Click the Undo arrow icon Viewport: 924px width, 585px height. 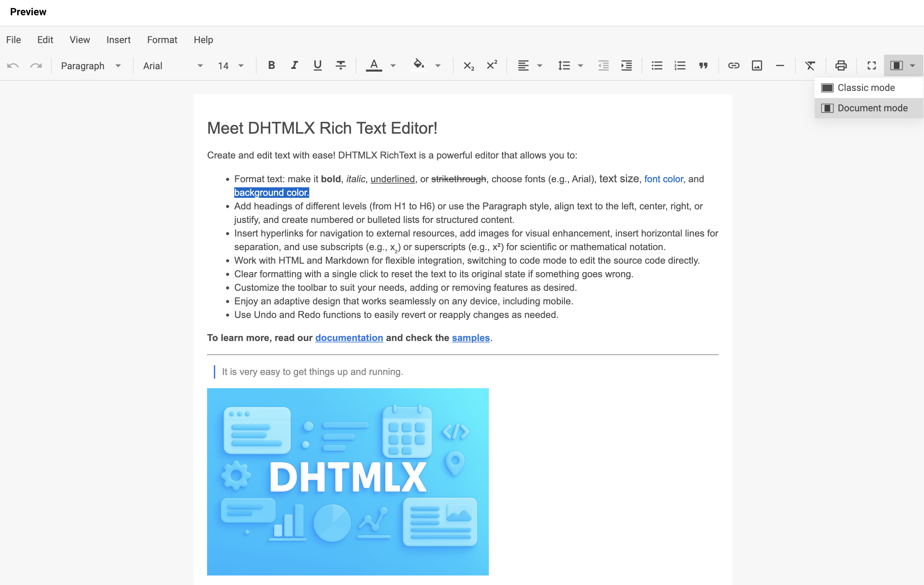(13, 65)
